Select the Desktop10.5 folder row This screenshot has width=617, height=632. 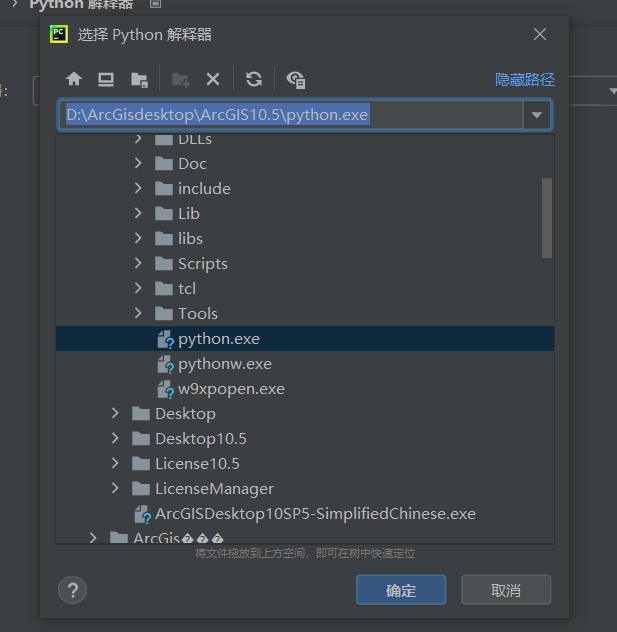(x=305, y=439)
